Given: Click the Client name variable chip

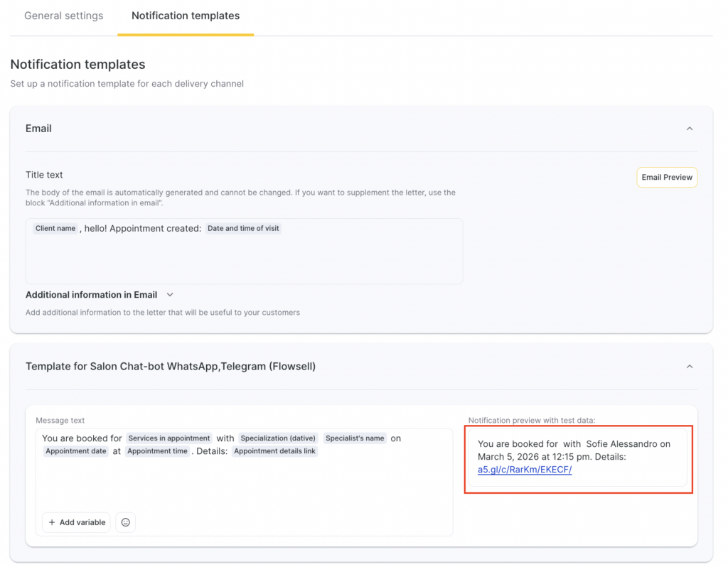Looking at the screenshot, I should pyautogui.click(x=55, y=229).
